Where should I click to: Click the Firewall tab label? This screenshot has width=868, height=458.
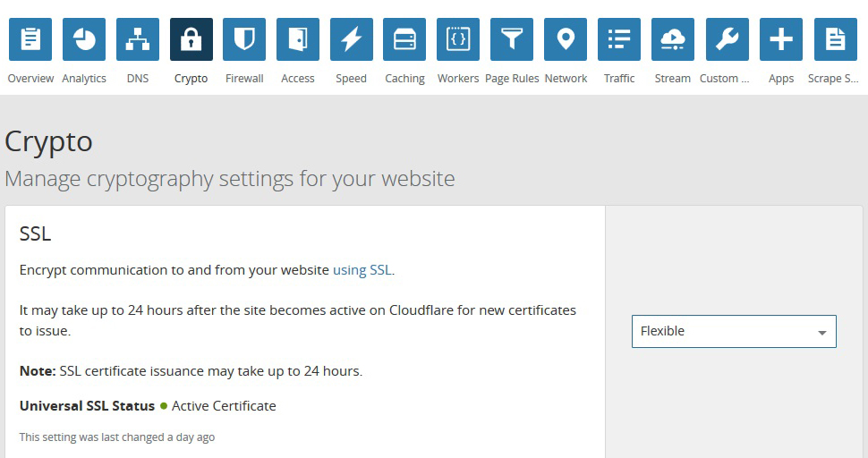tap(244, 79)
